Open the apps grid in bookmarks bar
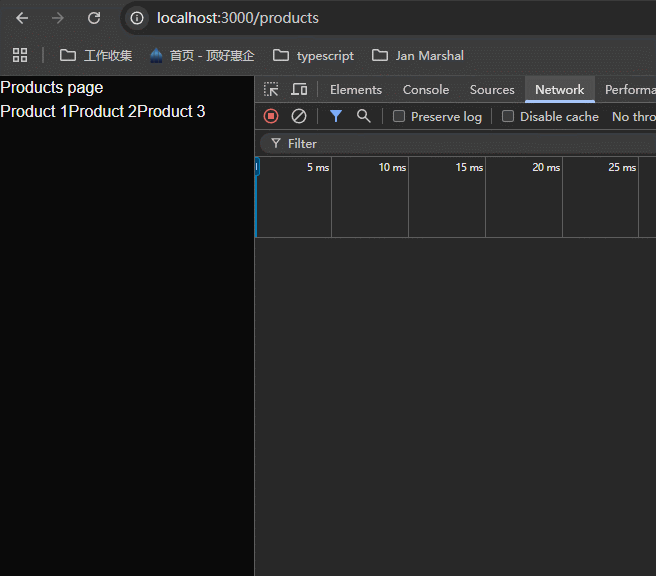The width and height of the screenshot is (656, 576). [x=20, y=55]
